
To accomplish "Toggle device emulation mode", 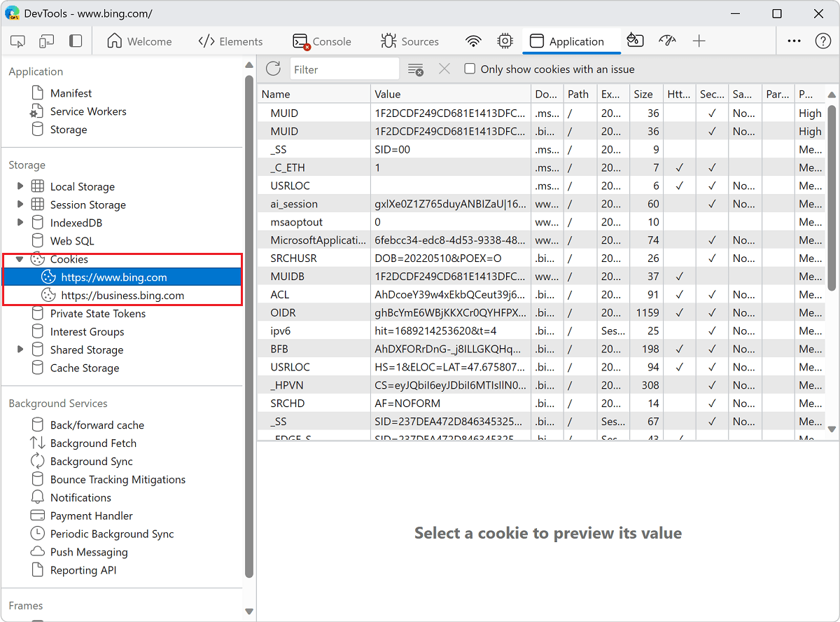I will click(46, 41).
